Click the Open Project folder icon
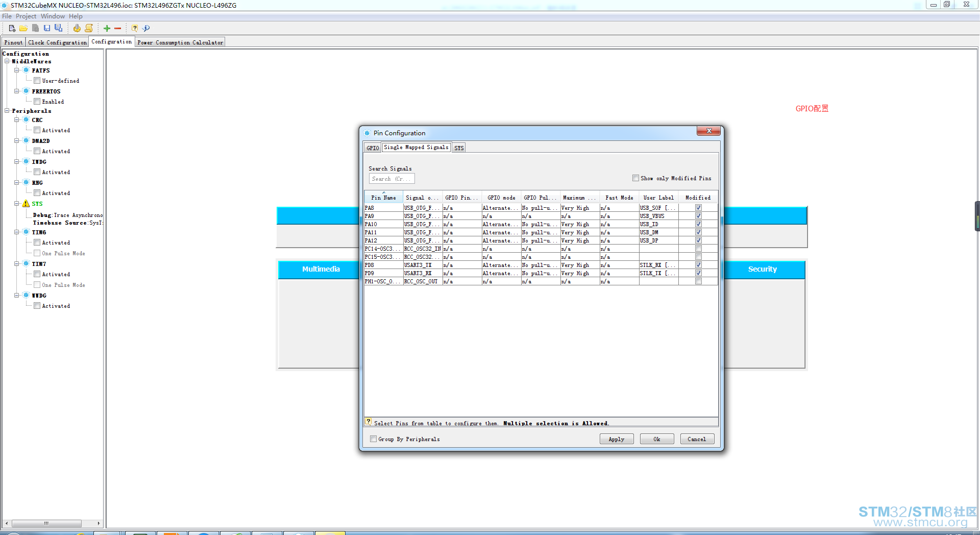This screenshot has width=980, height=535. [23, 29]
